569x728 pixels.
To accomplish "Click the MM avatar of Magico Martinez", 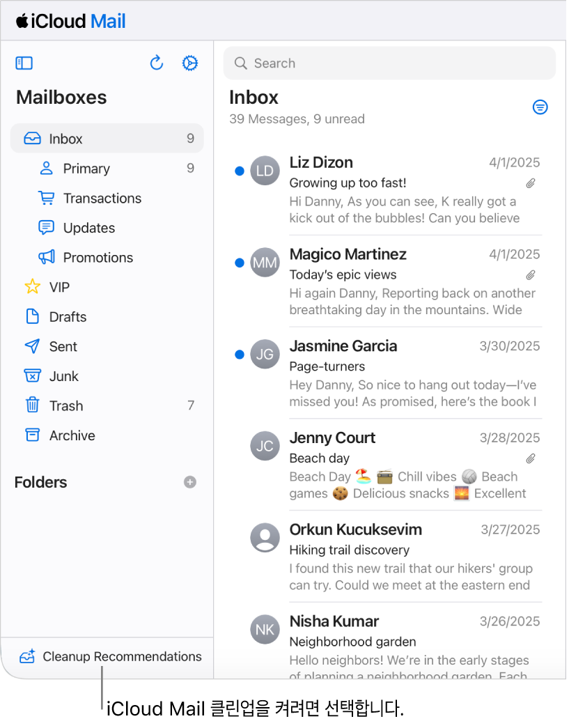I will (x=265, y=263).
